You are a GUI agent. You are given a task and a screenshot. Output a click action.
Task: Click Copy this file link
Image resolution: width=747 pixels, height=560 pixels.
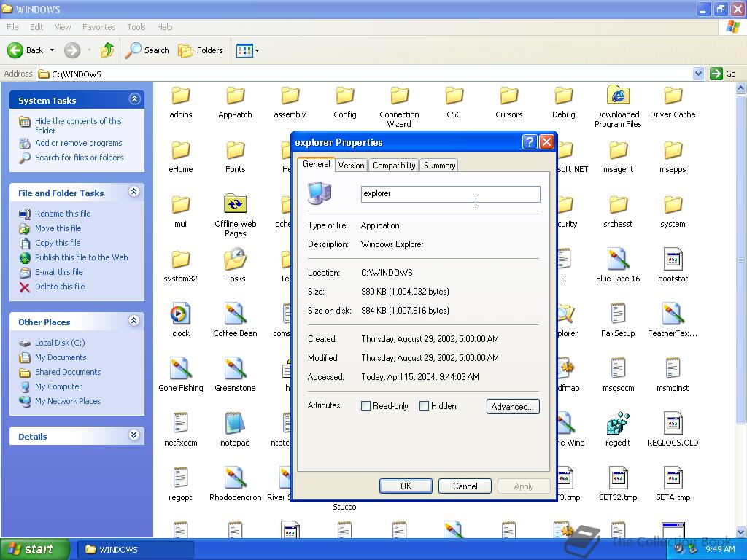point(58,243)
